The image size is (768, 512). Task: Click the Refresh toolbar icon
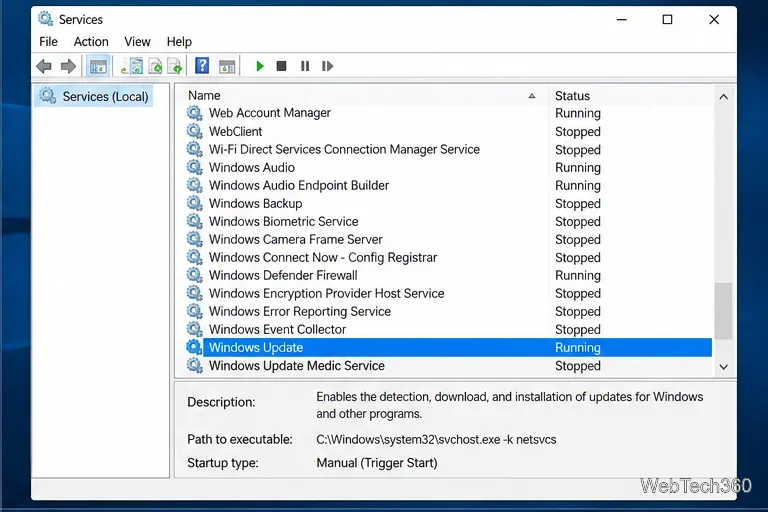pyautogui.click(x=156, y=66)
